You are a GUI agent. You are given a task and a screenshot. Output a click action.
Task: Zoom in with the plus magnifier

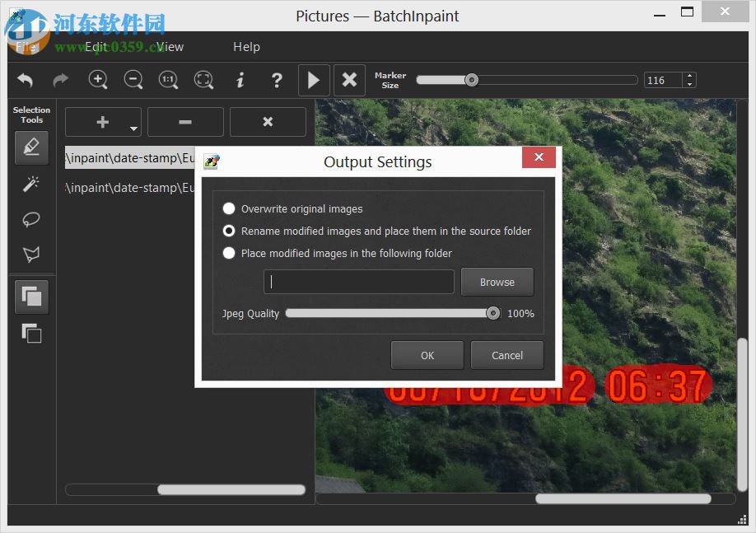[x=98, y=80]
